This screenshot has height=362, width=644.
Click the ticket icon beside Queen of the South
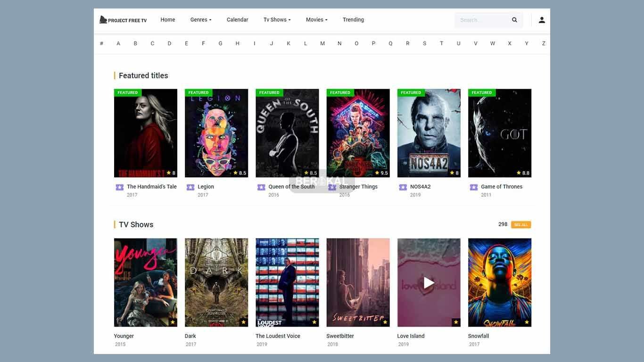[x=261, y=187]
